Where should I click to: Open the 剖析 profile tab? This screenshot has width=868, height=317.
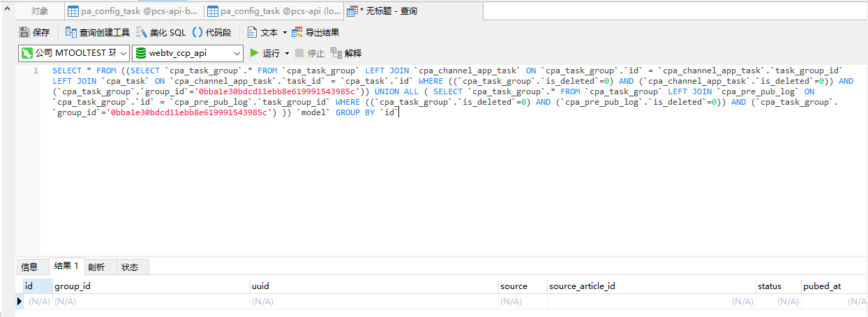click(x=96, y=267)
